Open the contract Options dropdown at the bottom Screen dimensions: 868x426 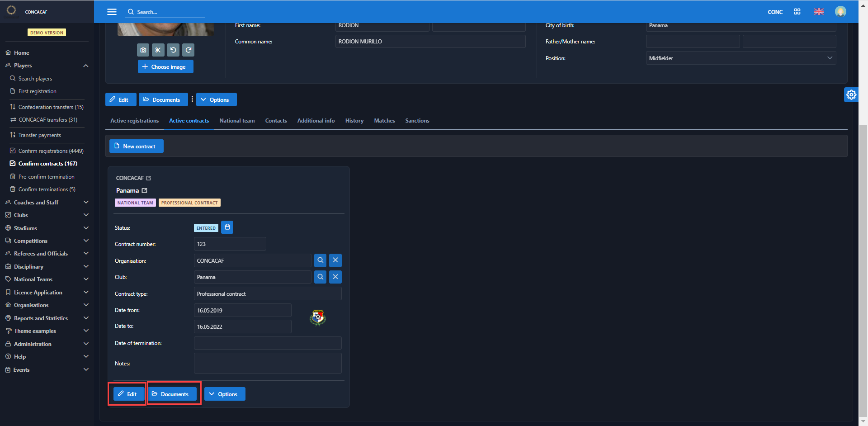(x=224, y=394)
